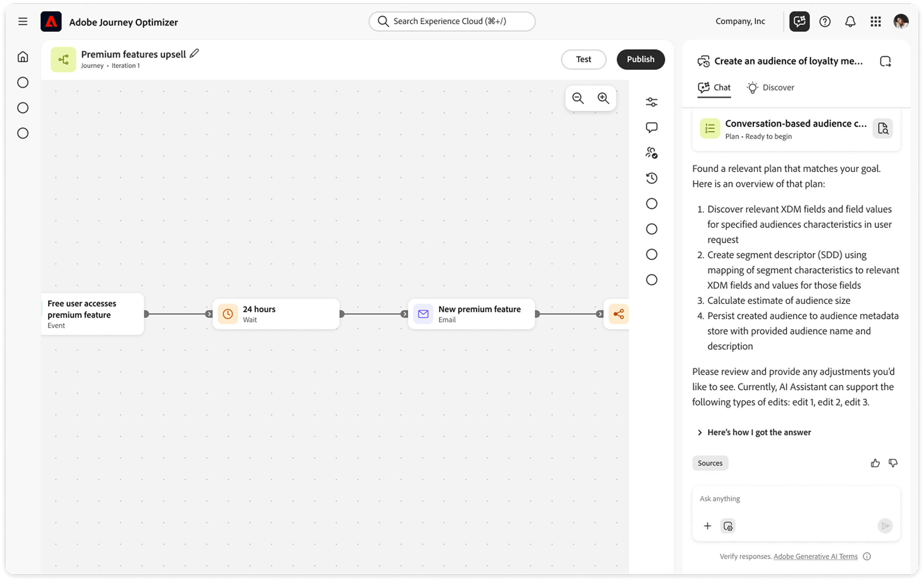Switch to the Discover tab

[770, 88]
